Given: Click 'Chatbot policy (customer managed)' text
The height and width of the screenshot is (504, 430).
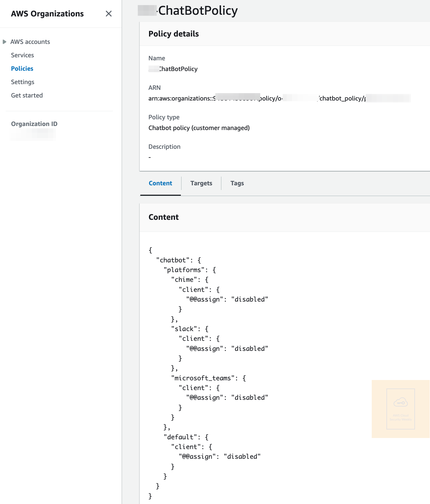Looking at the screenshot, I should [199, 128].
